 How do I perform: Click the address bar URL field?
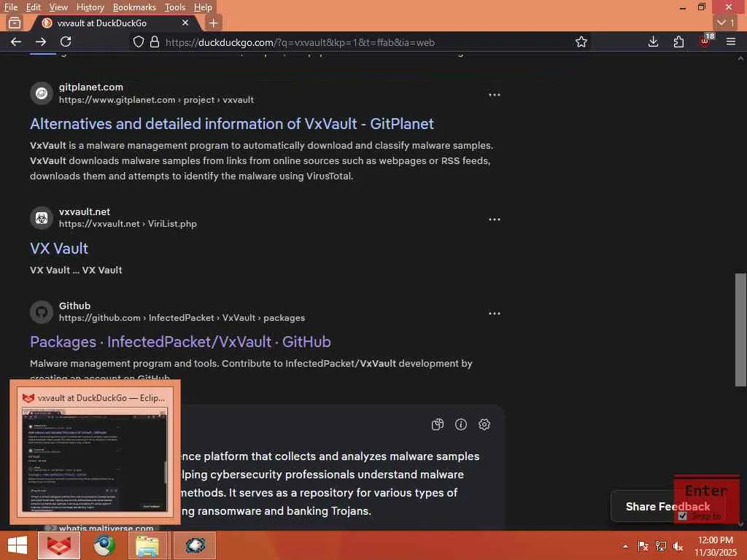click(362, 42)
